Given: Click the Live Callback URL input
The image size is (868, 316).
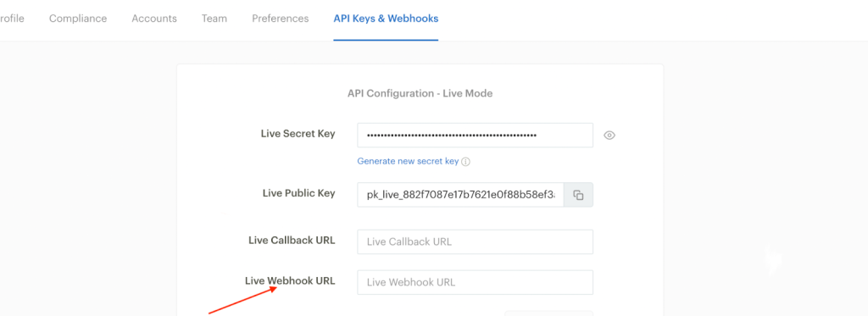Looking at the screenshot, I should (x=475, y=241).
